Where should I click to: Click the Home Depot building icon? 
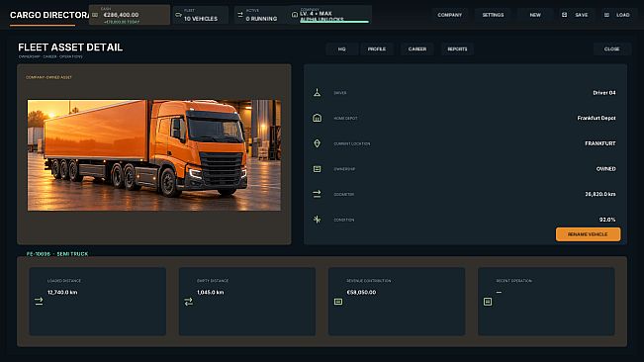point(318,119)
